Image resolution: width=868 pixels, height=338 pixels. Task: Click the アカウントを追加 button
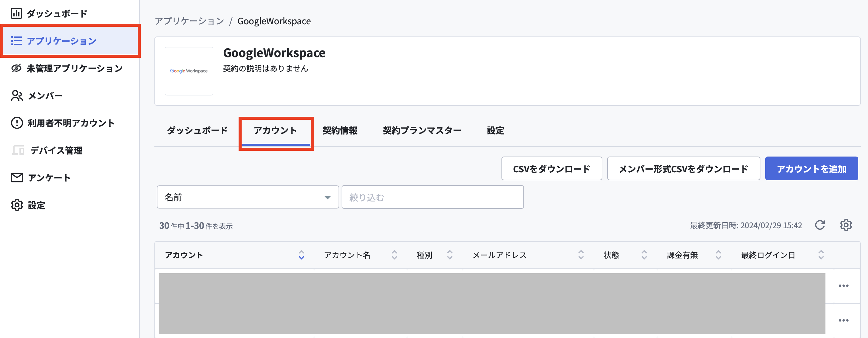[811, 168]
